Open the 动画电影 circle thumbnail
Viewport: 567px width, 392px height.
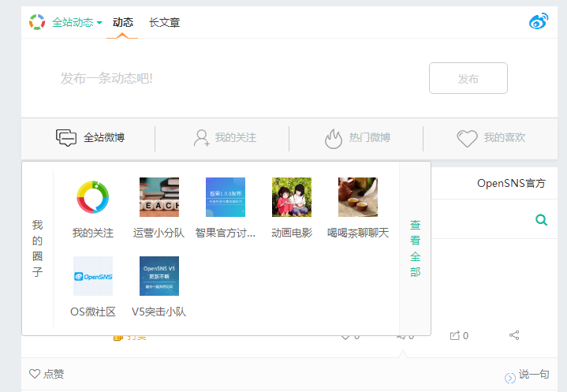click(292, 197)
